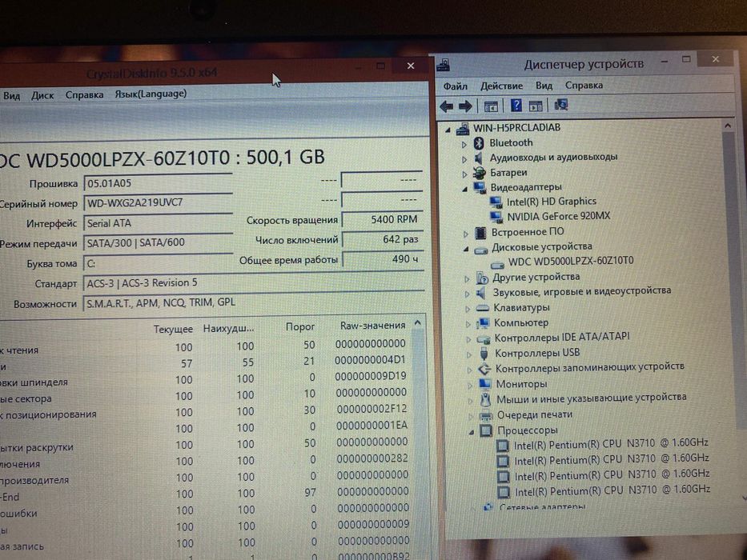This screenshot has height=560, width=747.
Task: Select the NVIDIA GeForce 920MX adapter
Action: click(558, 217)
